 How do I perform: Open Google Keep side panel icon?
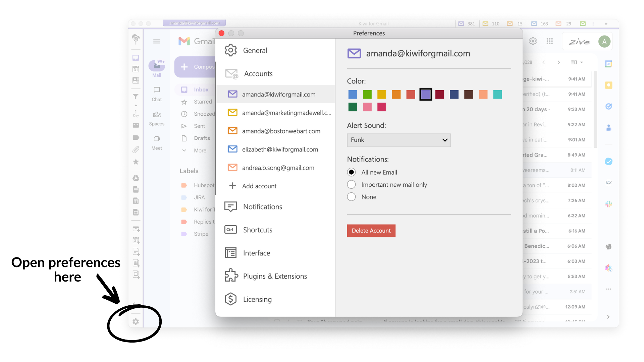(608, 85)
